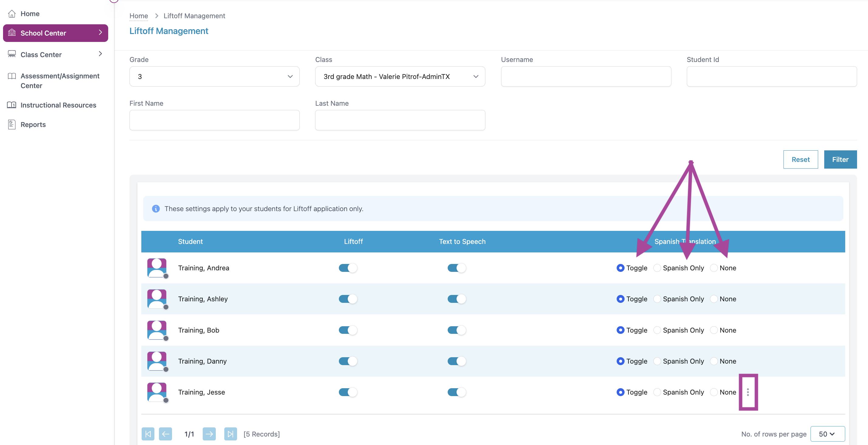This screenshot has height=445, width=868.
Task: Click the Liftoff column header
Action: 353,241
